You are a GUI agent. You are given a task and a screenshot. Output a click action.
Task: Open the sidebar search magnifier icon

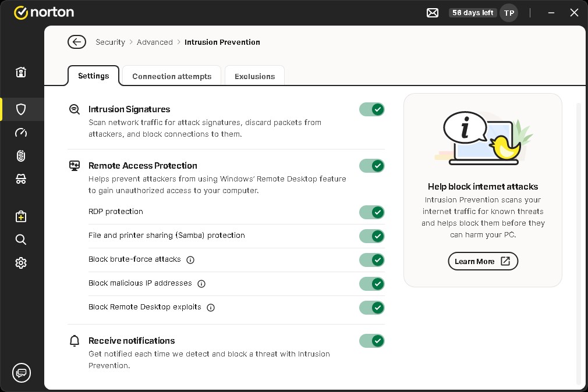(x=21, y=240)
